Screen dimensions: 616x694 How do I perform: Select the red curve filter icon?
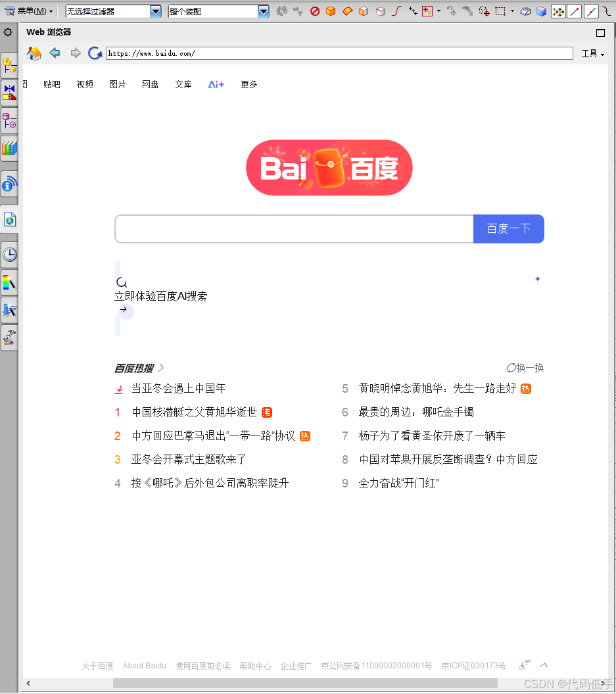coord(396,11)
